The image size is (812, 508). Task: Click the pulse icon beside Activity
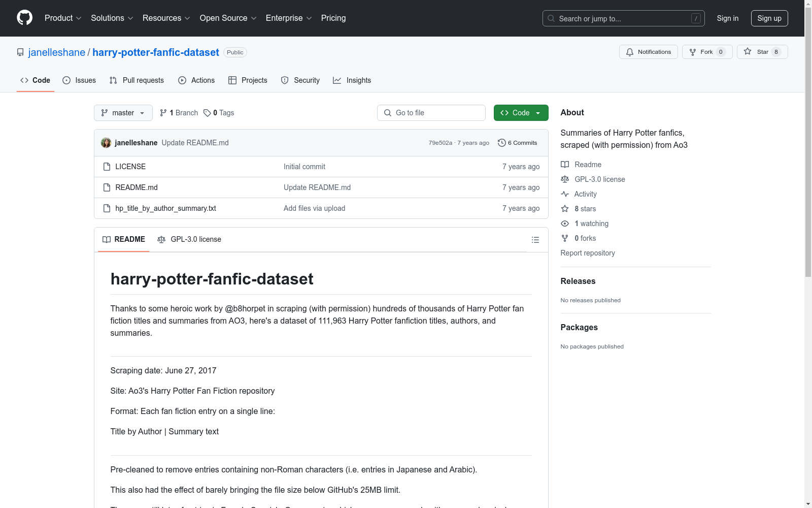pos(565,194)
